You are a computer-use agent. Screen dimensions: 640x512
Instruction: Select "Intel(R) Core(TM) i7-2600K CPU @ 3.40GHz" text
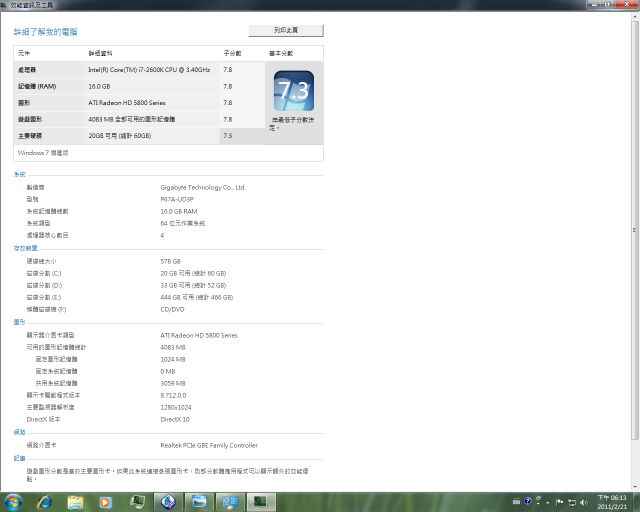149,70
